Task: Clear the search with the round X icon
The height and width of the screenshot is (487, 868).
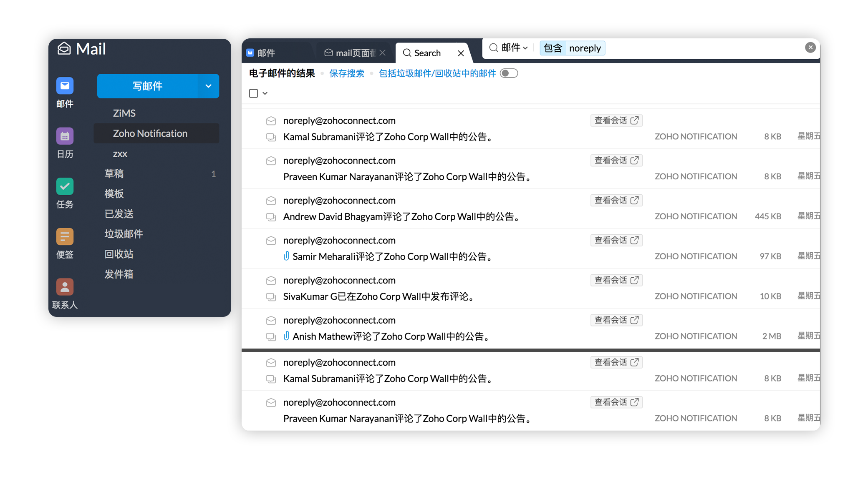Action: point(810,48)
